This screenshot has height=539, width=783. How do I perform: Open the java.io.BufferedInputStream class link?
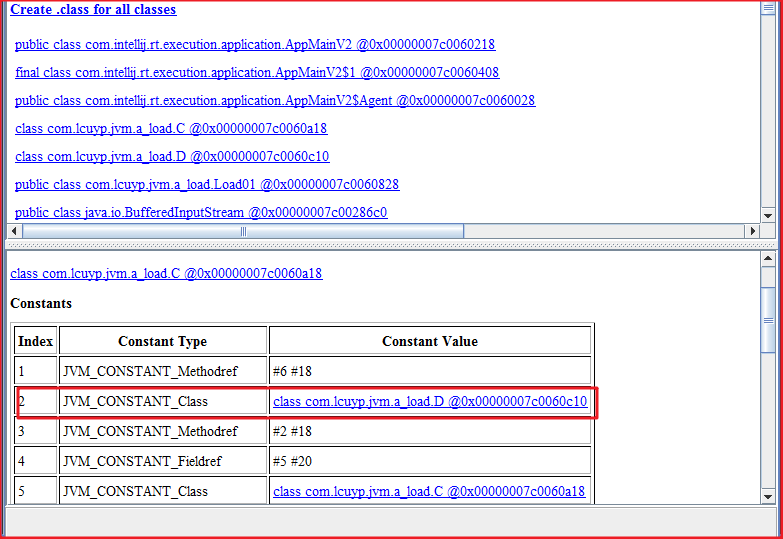[201, 212]
